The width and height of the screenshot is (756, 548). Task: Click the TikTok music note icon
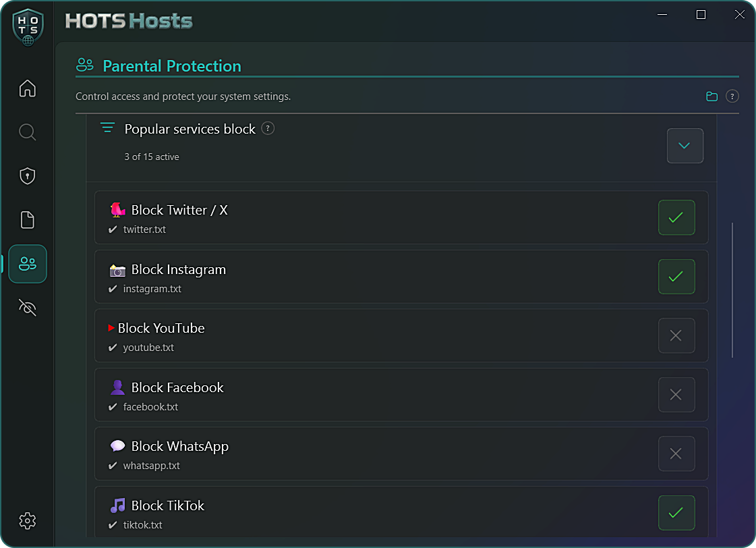pyautogui.click(x=117, y=505)
